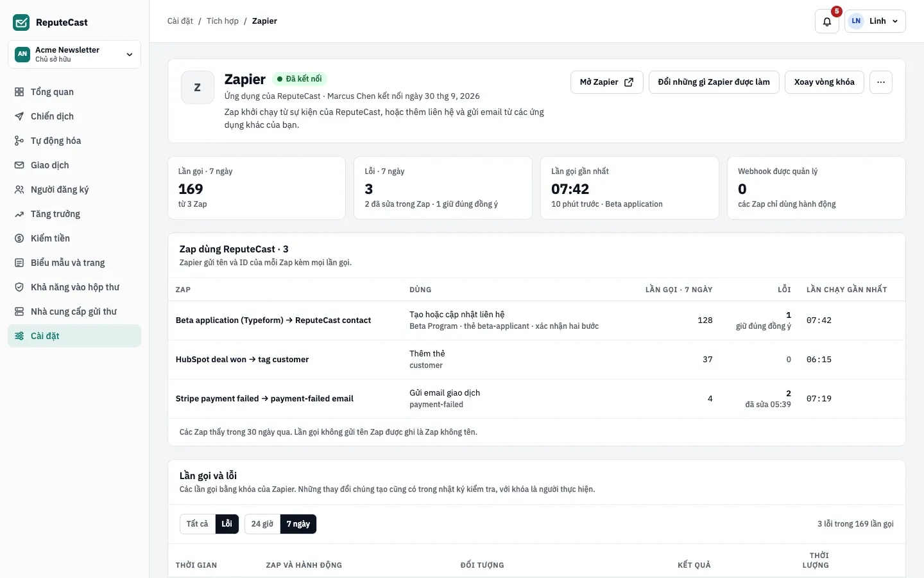This screenshot has height=578, width=924.
Task: Click the ReputeCast logo icon
Action: pos(21,22)
